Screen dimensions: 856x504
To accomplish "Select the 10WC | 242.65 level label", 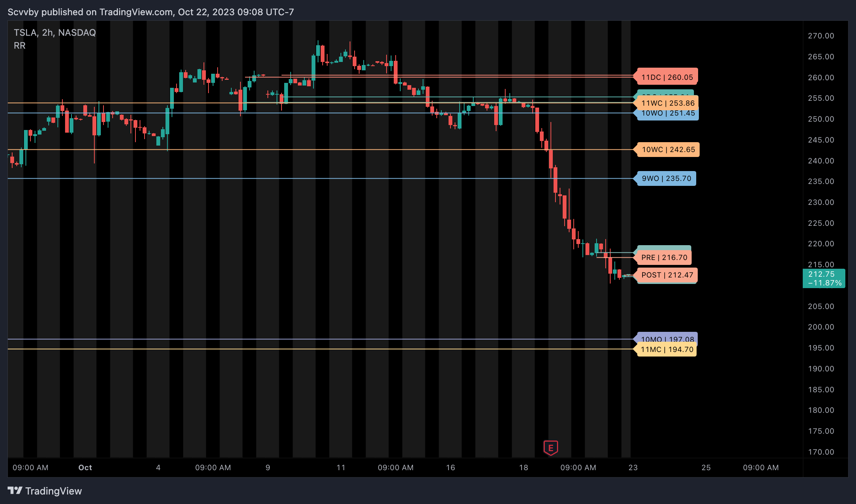I will [x=667, y=149].
